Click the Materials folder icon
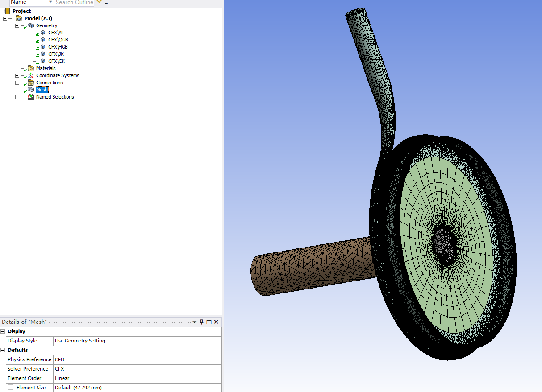The height and width of the screenshot is (392, 542). (x=31, y=68)
